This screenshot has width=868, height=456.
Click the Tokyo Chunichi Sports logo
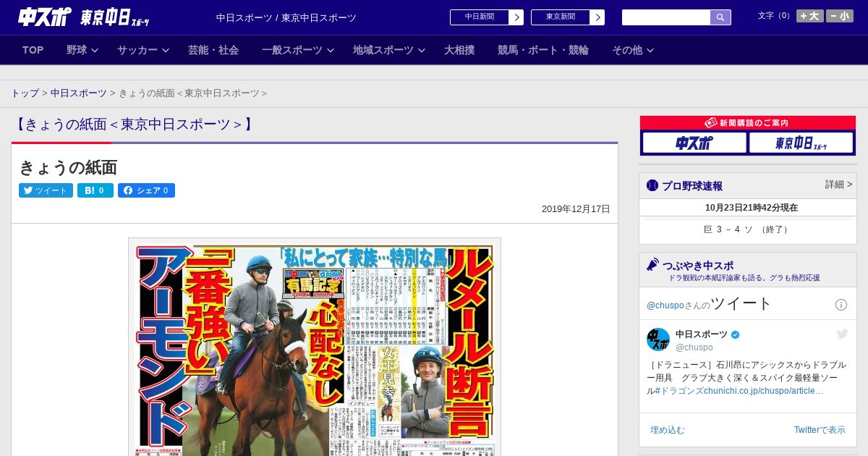coord(115,17)
